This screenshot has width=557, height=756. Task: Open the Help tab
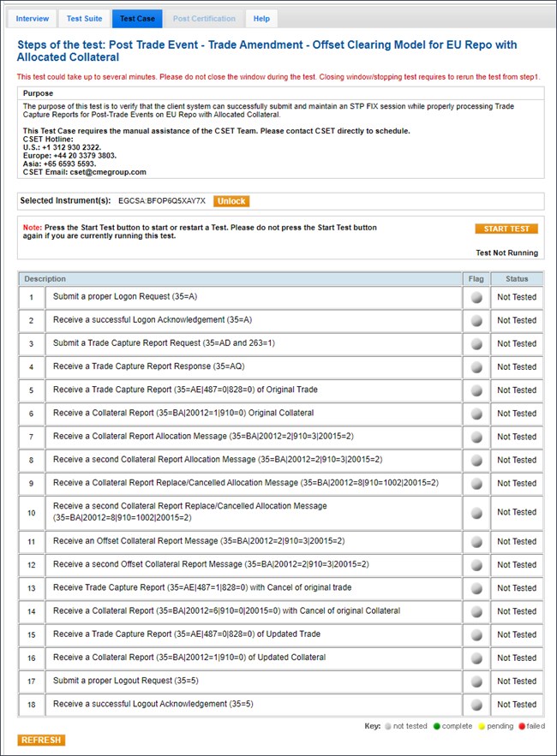click(x=261, y=18)
